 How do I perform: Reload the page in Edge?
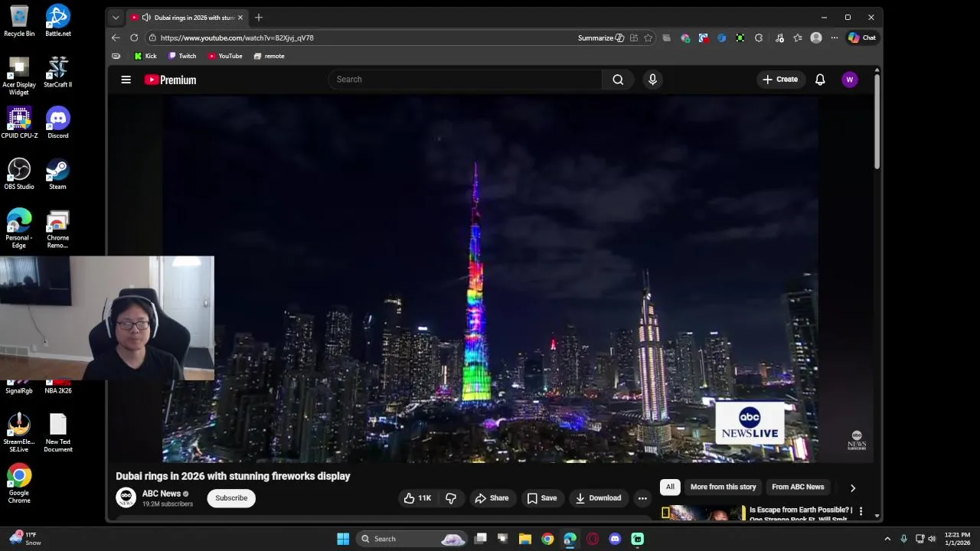click(x=134, y=37)
